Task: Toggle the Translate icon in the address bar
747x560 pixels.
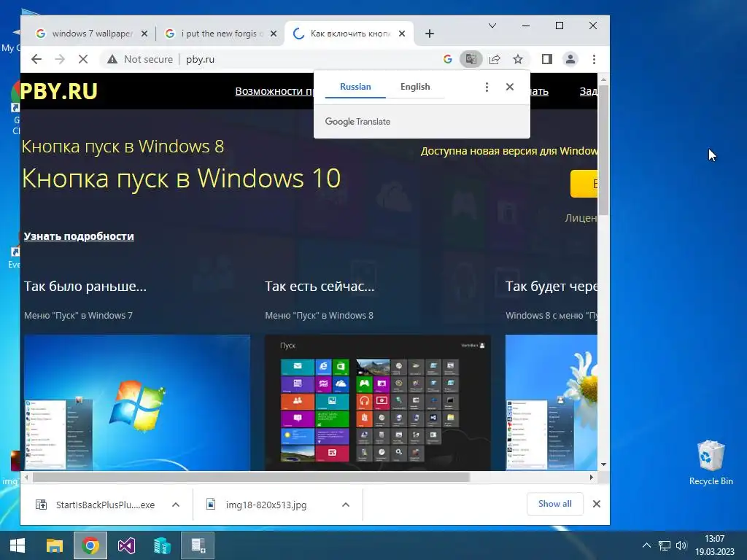Action: point(471,59)
